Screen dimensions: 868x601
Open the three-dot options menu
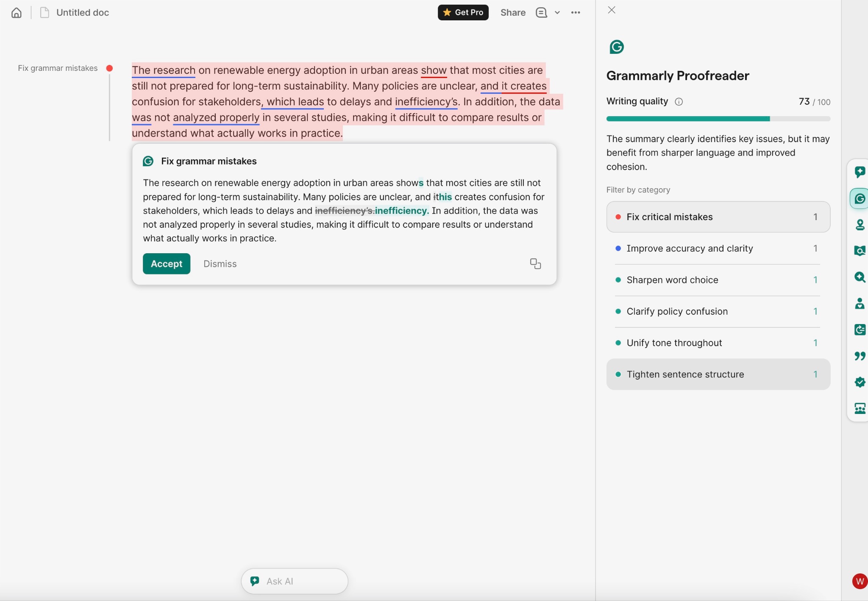coord(576,12)
